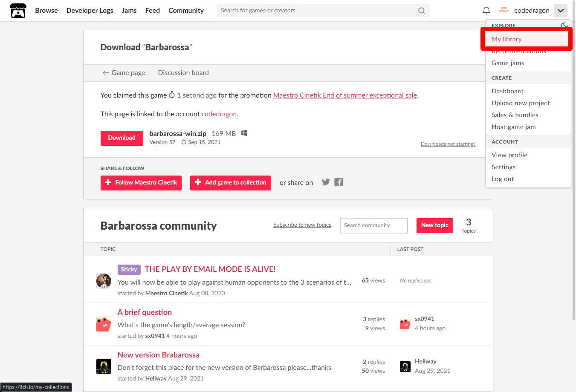
Task: Subscribe to new topics
Action: [x=302, y=225]
